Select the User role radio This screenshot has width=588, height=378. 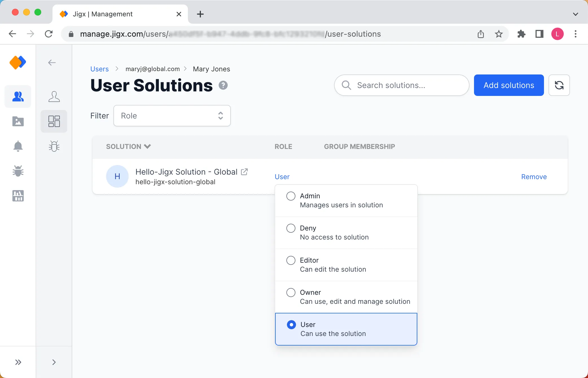291,325
